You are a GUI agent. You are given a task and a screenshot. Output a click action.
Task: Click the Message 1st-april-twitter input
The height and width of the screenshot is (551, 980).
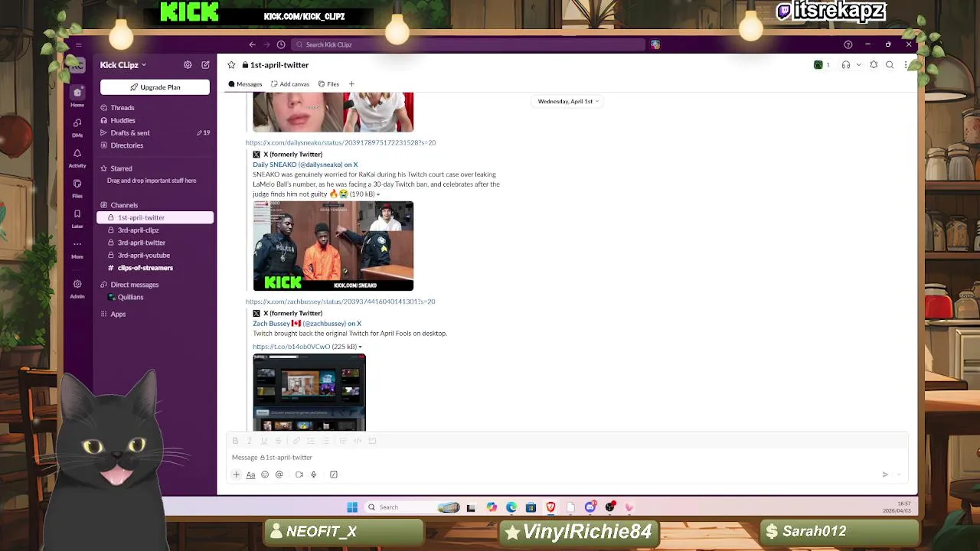(x=567, y=458)
